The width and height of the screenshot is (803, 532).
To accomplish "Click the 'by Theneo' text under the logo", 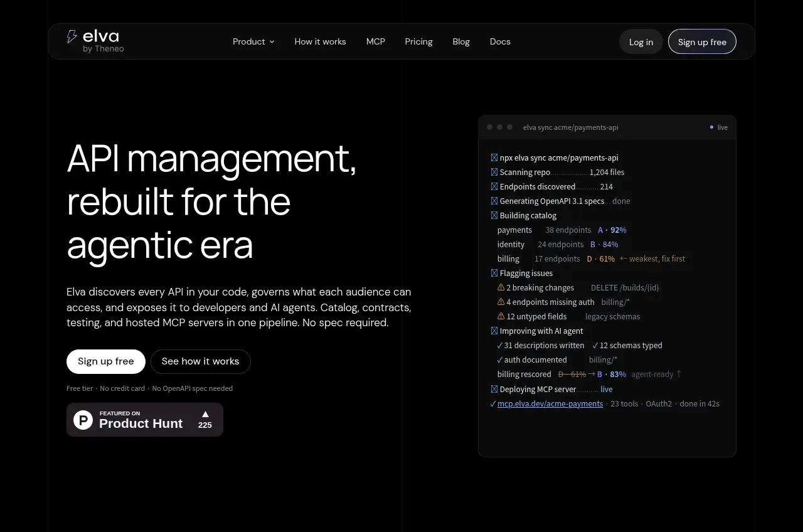I will point(104,49).
